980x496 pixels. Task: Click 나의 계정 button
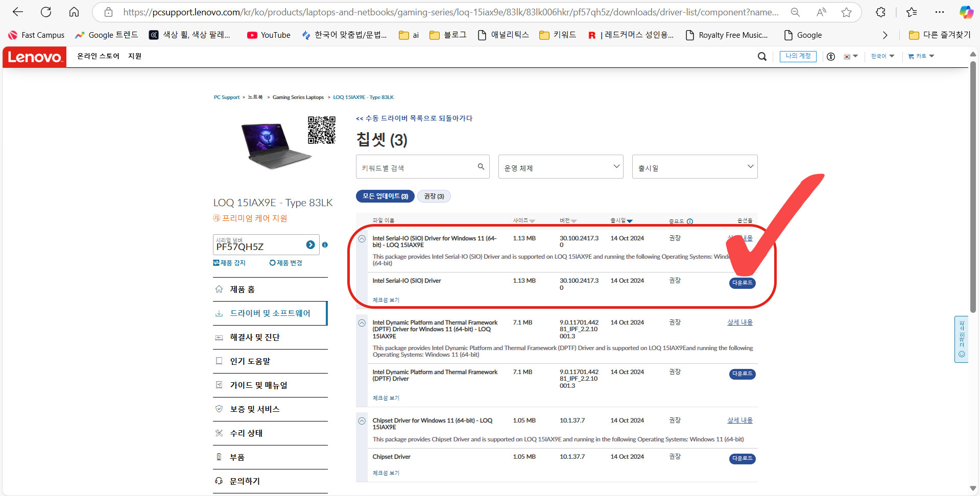[x=798, y=56]
